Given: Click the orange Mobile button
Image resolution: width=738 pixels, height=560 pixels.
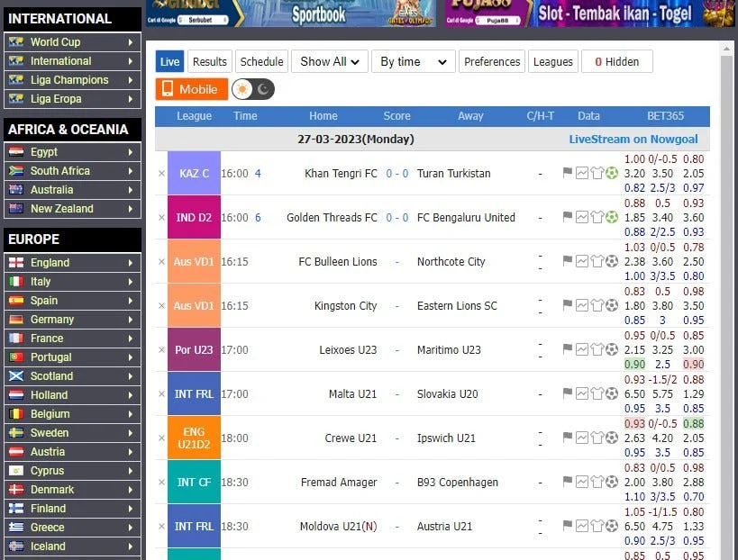Looking at the screenshot, I should [192, 89].
